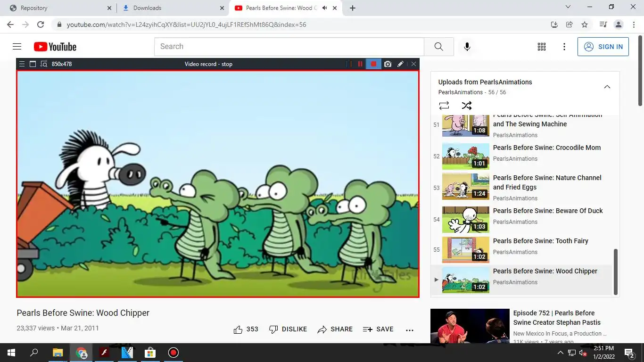The height and width of the screenshot is (362, 644).
Task: Click the address bar URL
Action: click(186, 25)
